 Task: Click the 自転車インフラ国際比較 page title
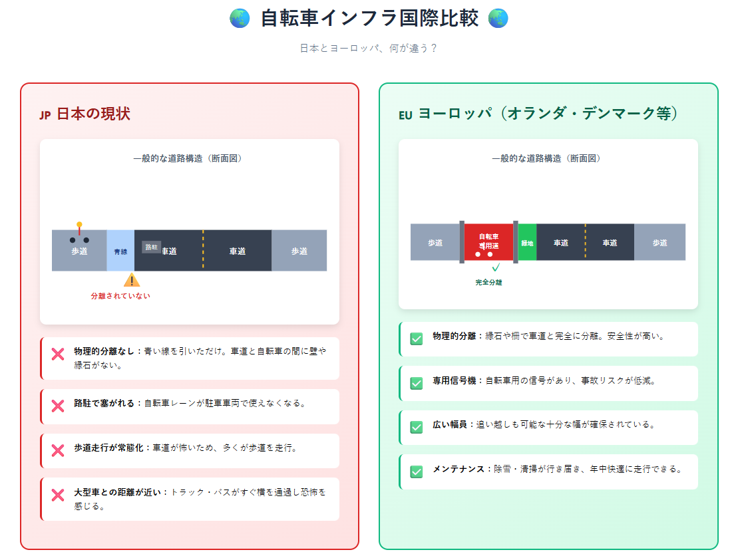click(x=369, y=19)
